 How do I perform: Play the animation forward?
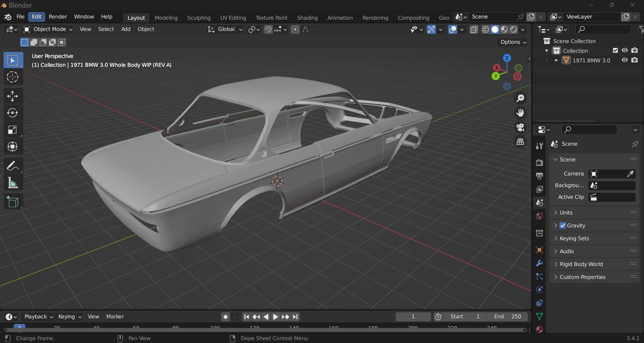point(275,317)
